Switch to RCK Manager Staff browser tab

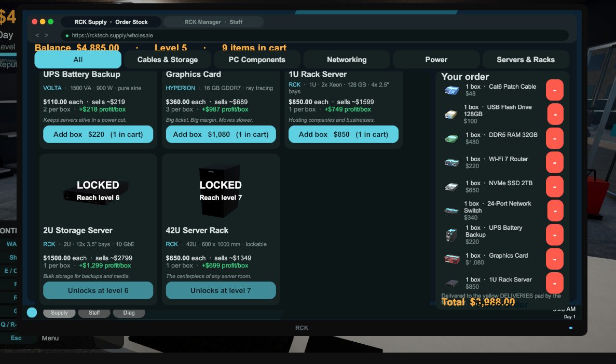coord(213,22)
